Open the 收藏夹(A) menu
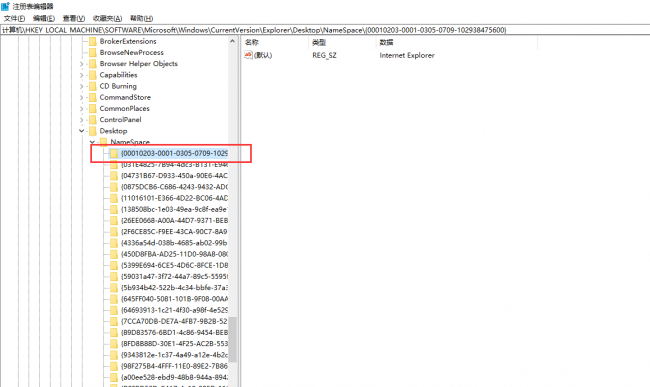 click(x=107, y=18)
